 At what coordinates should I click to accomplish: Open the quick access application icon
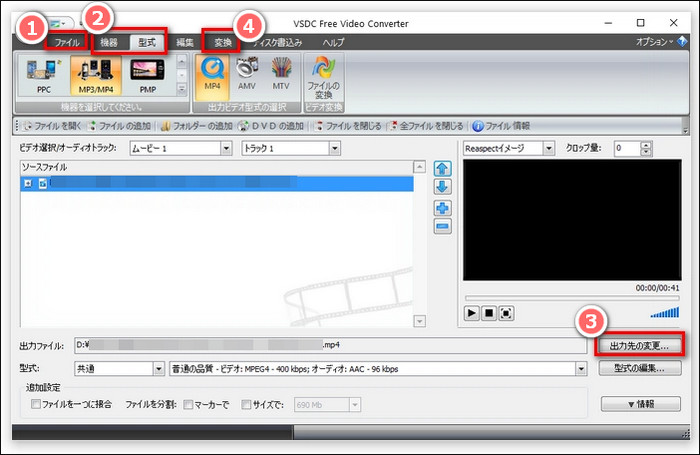55,23
